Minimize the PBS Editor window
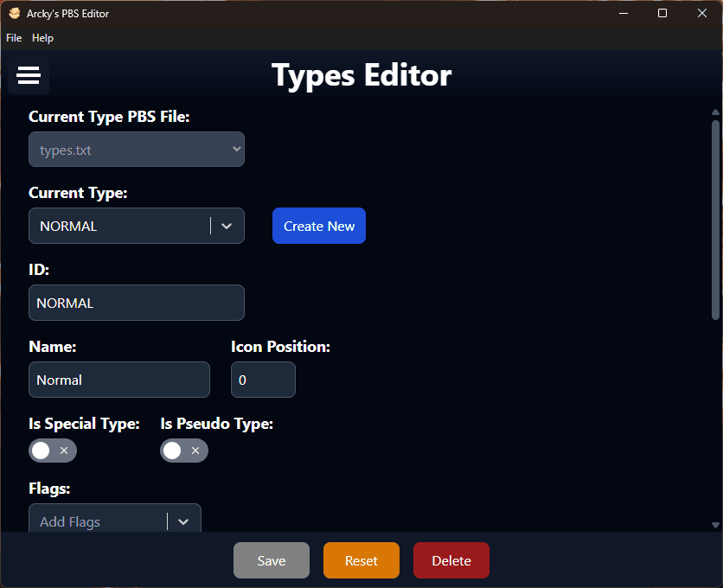This screenshot has height=588, width=723. tap(622, 13)
